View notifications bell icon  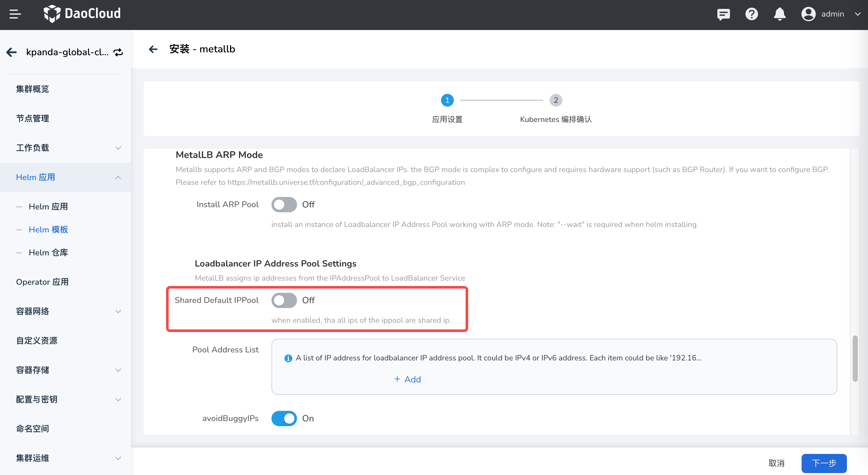[x=780, y=14]
